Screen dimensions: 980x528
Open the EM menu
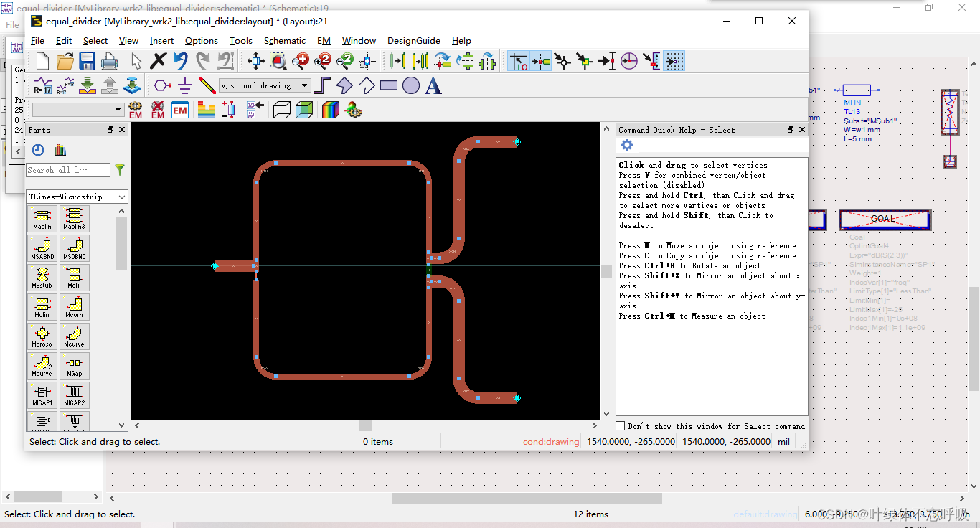pos(324,41)
